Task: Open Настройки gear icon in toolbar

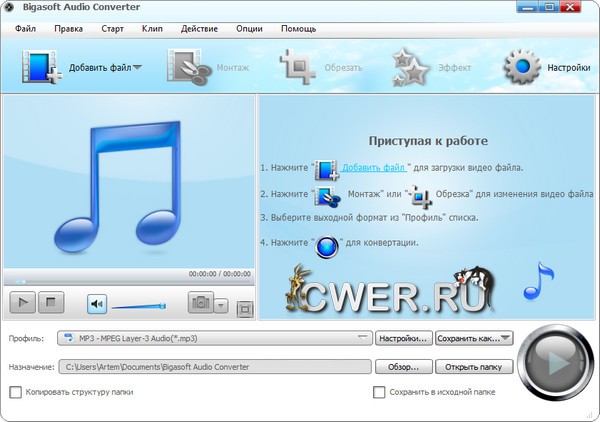Action: point(521,68)
